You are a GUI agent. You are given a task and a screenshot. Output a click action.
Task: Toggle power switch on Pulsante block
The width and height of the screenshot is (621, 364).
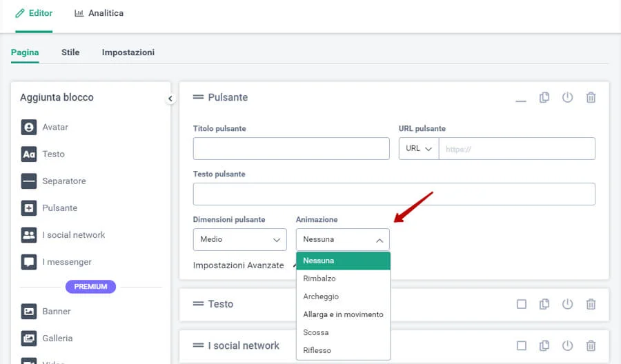pos(567,98)
